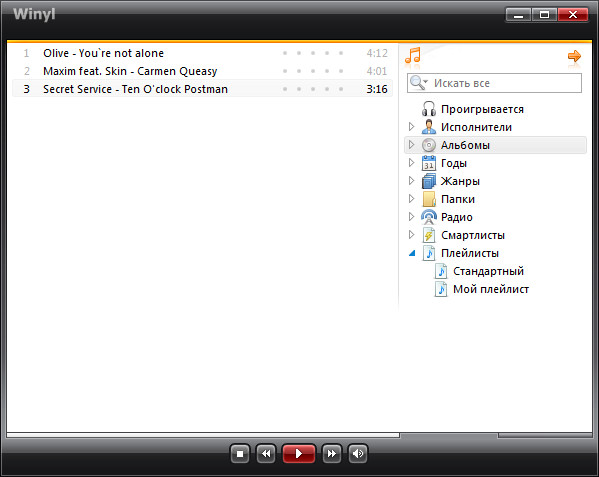
Task: Select the Жанры library item
Action: 460,181
